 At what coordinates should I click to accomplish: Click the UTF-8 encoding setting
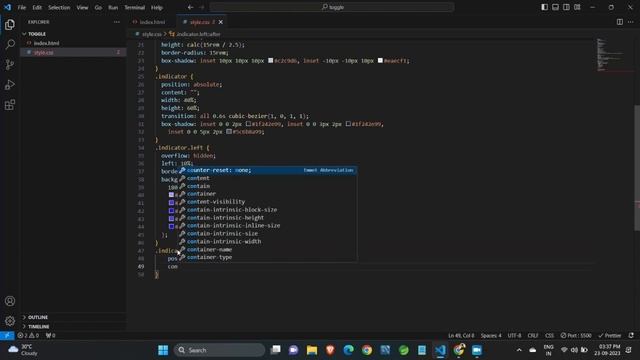point(514,336)
